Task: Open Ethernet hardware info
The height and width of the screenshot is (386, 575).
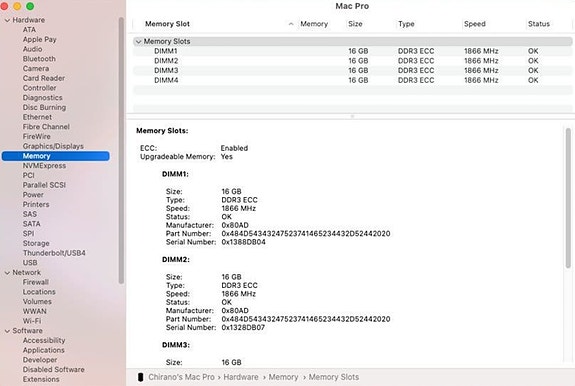Action: pyautogui.click(x=37, y=117)
